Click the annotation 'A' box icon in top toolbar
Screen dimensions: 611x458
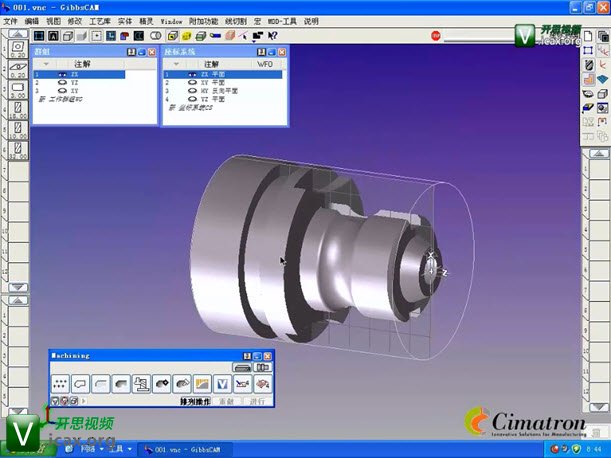53,36
